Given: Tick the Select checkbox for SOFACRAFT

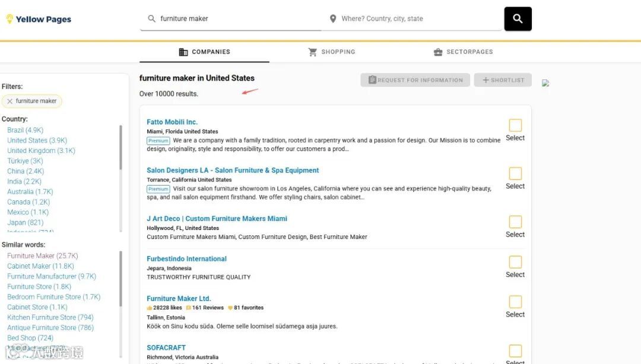Looking at the screenshot, I should [515, 351].
